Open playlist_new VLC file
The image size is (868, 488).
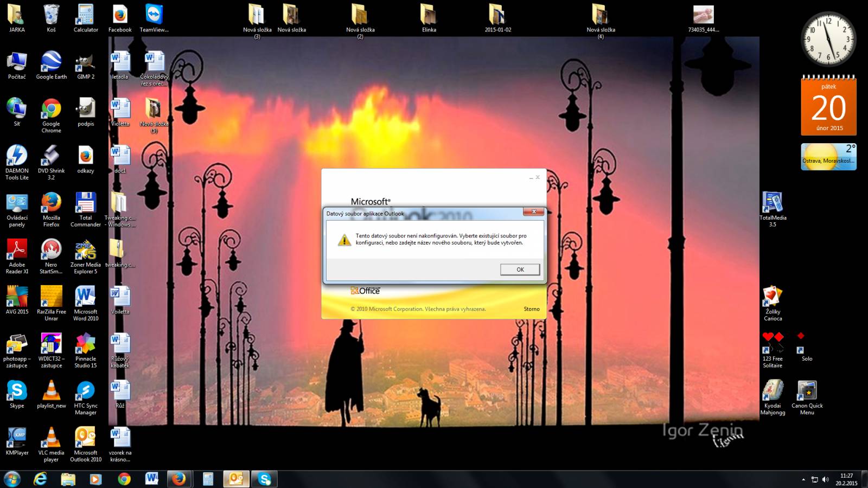pyautogui.click(x=51, y=394)
